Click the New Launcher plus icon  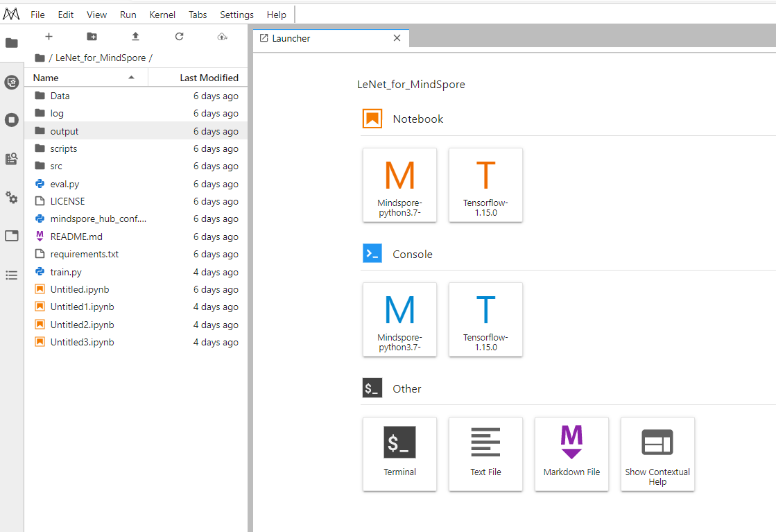(49, 36)
